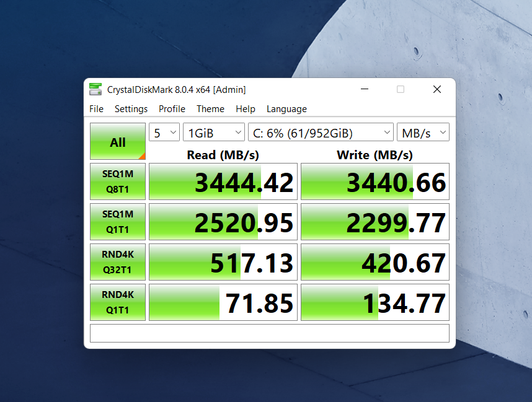Run the RND4K Q32T1 test
Screen dimensions: 532x402
[x=118, y=262]
